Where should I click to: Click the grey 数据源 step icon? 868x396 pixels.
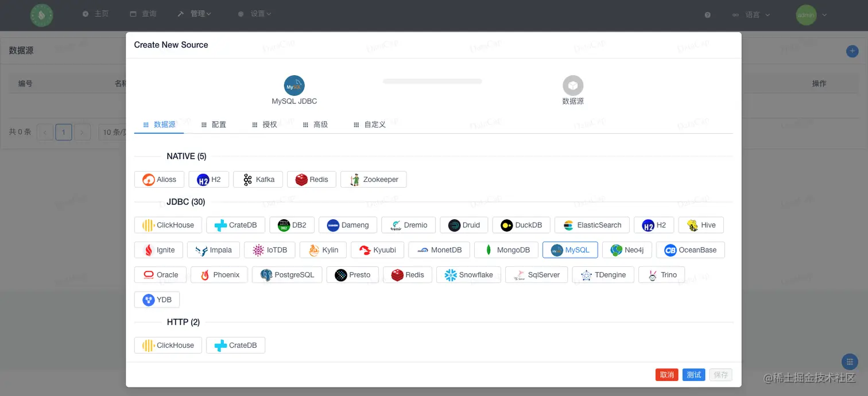click(573, 86)
